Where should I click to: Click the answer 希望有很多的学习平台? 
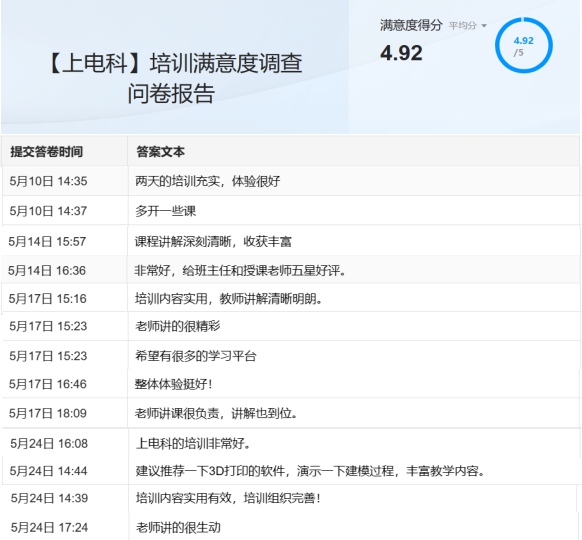(x=196, y=356)
